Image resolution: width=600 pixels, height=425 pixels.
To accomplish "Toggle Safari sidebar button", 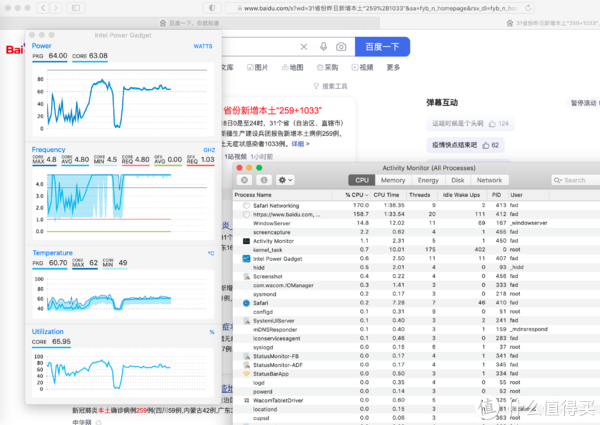I will click(x=76, y=8).
